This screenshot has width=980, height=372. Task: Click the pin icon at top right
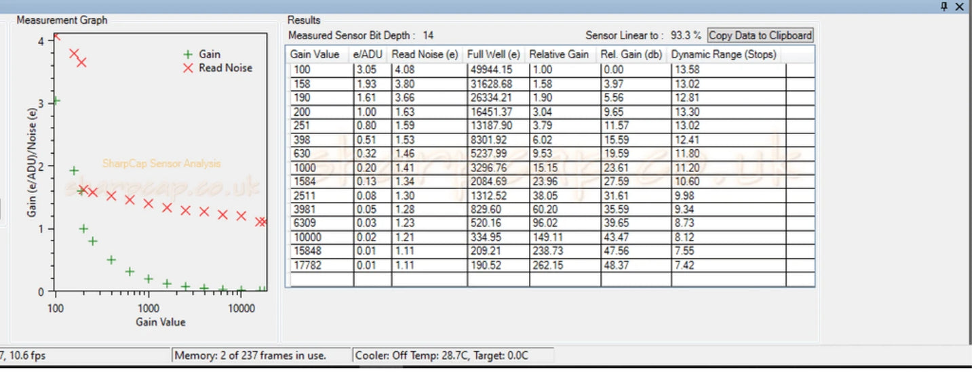[944, 6]
